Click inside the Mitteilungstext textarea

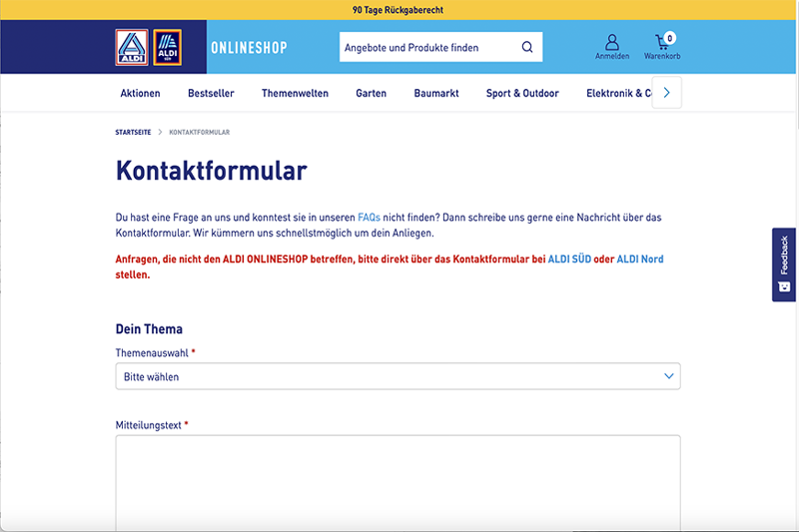(398, 483)
